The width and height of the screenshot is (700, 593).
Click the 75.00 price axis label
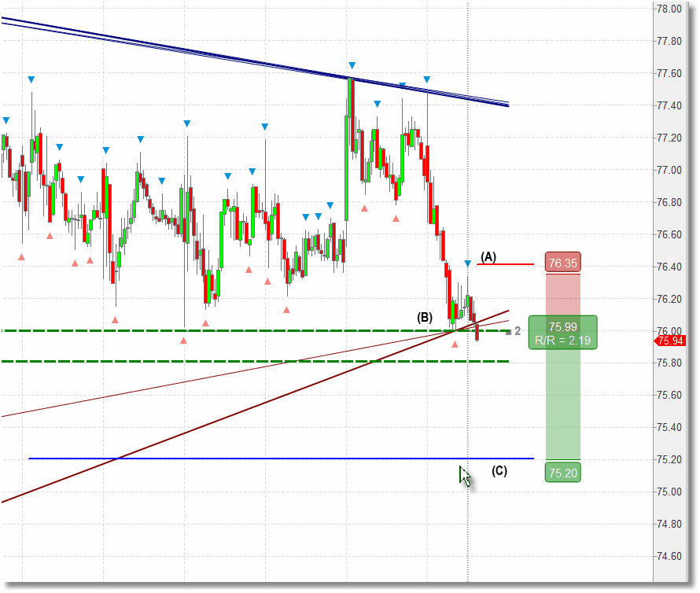669,492
